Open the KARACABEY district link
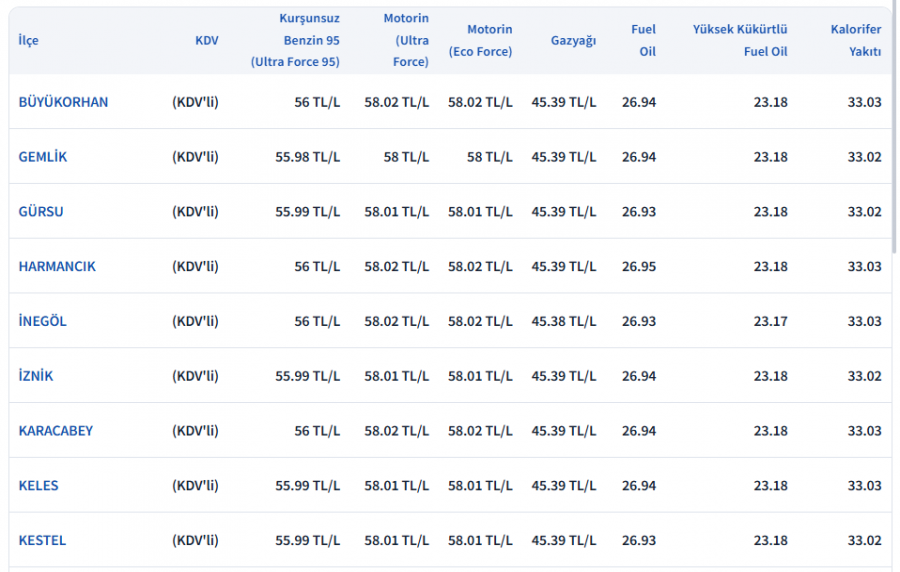The height and width of the screenshot is (572, 900). tap(55, 431)
